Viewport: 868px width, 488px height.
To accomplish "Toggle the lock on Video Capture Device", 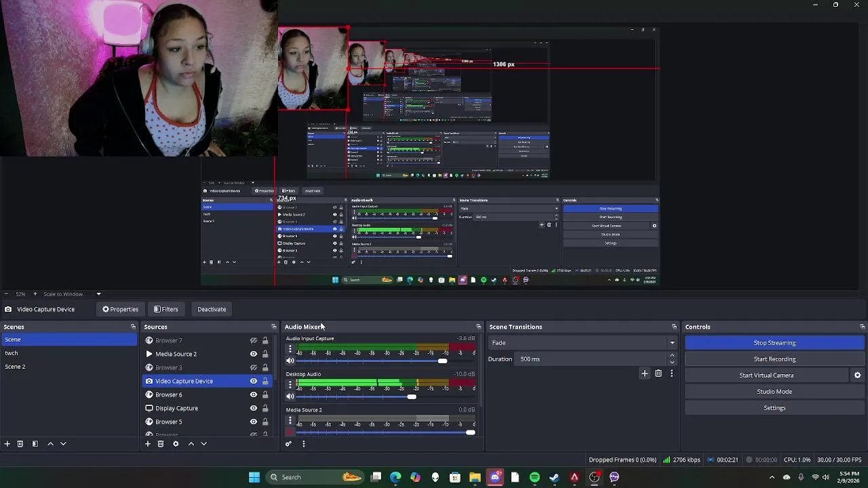I will 265,381.
